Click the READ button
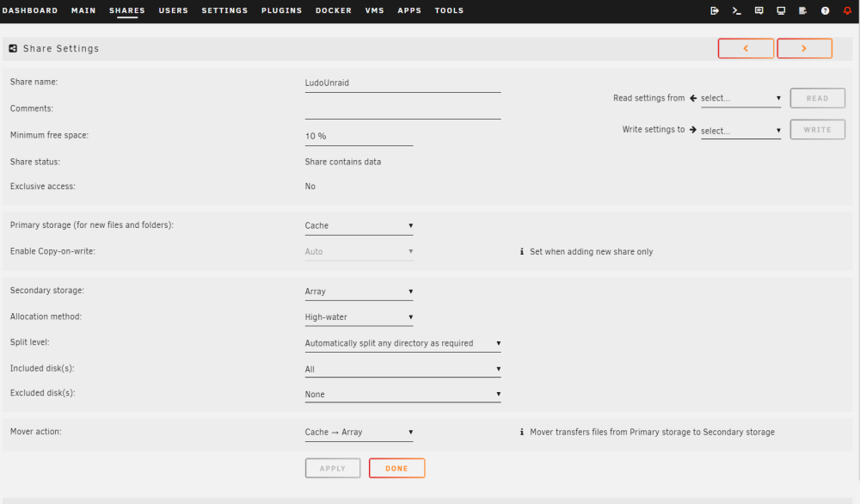The width and height of the screenshot is (860, 504). coord(817,98)
